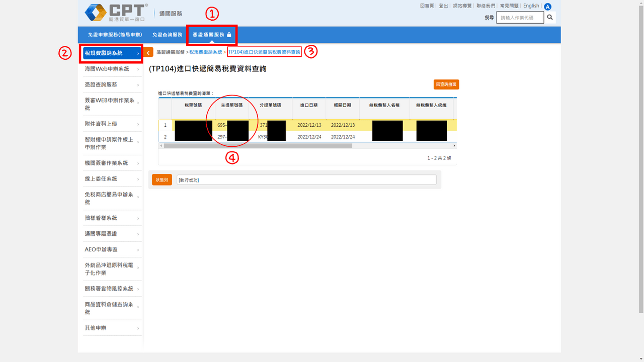Click the CPT 關港貿單一窗口 logo
Image resolution: width=644 pixels, height=362 pixels.
[116, 13]
